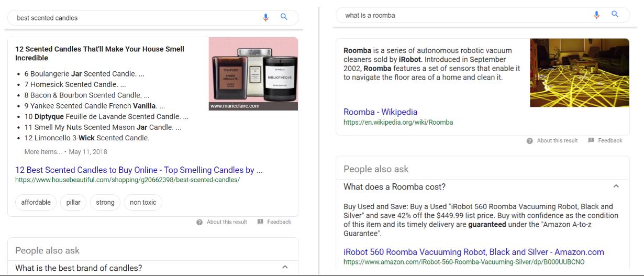Click 'People also ask' heading in Roomba results
The image size is (644, 276).
(376, 169)
